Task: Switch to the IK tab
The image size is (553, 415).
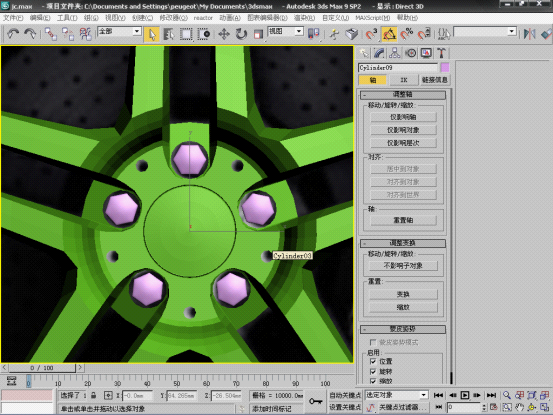Action: [403, 80]
